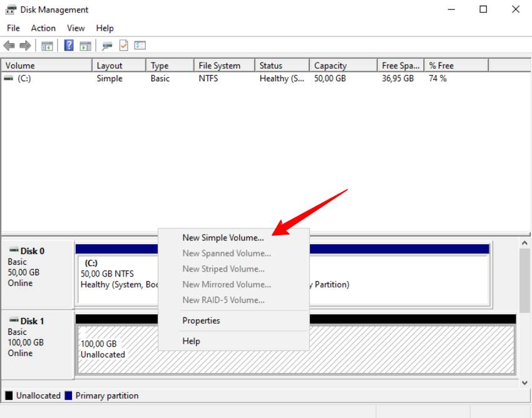Image resolution: width=532 pixels, height=418 pixels.
Task: Click the Back arrow toolbar icon
Action: 9,46
